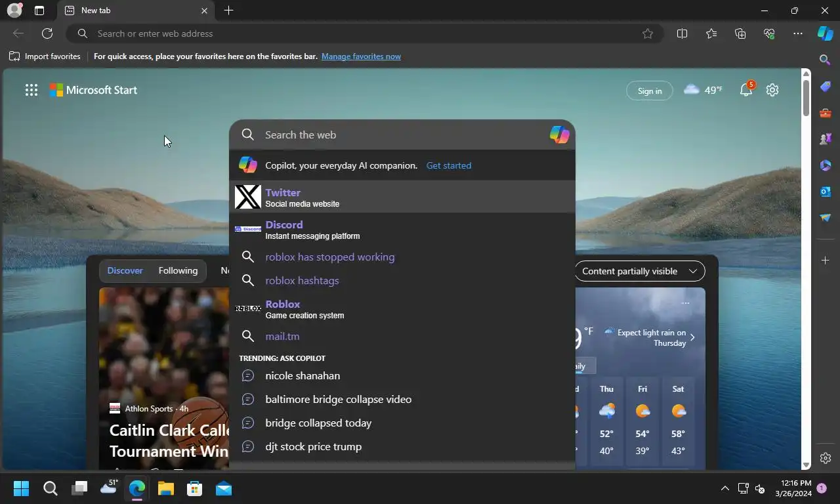This screenshot has width=840, height=504.
Task: Open Browser essentials heart icon
Action: 769,33
